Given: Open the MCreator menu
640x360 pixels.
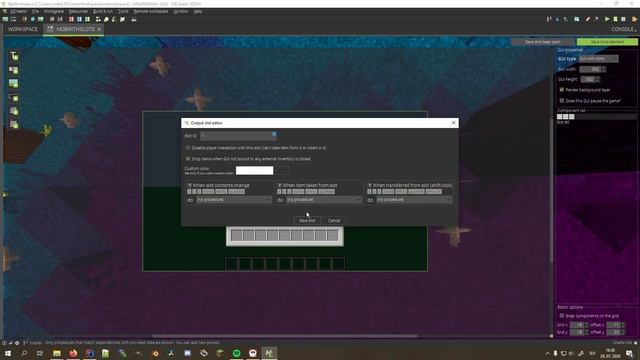Looking at the screenshot, I should pyautogui.click(x=18, y=11).
